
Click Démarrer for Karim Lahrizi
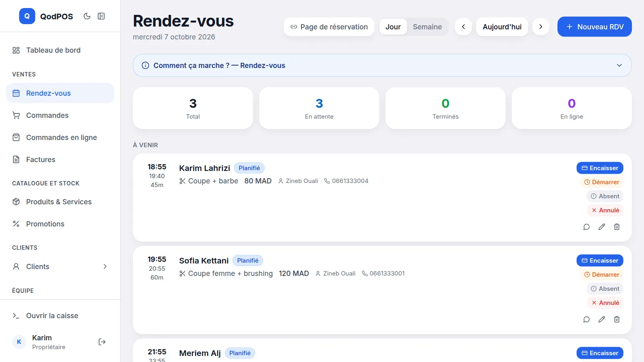click(x=602, y=182)
